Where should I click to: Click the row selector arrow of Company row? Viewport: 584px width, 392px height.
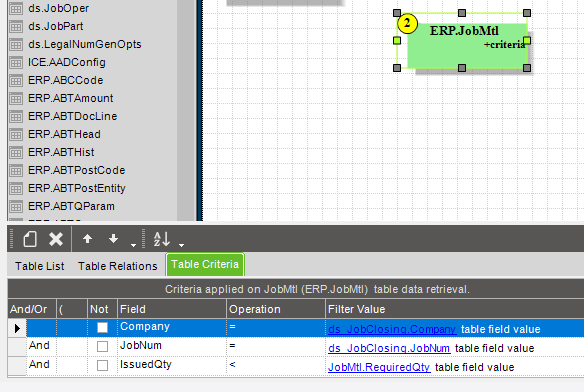coord(17,328)
